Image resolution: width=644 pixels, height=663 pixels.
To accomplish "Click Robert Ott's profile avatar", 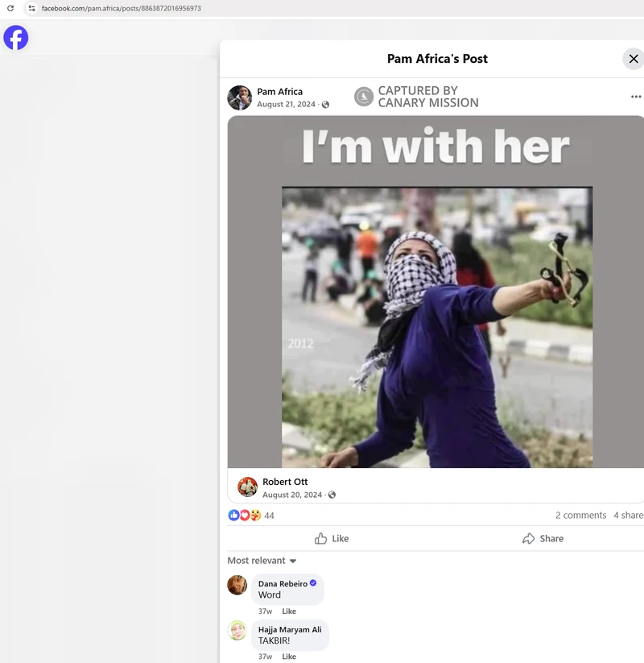I will click(x=248, y=487).
